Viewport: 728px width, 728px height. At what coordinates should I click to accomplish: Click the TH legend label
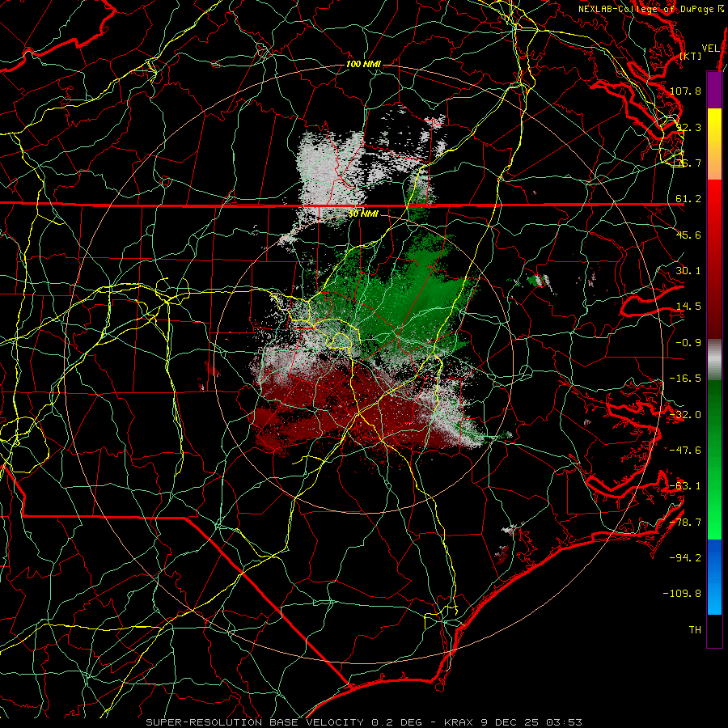[x=695, y=630]
